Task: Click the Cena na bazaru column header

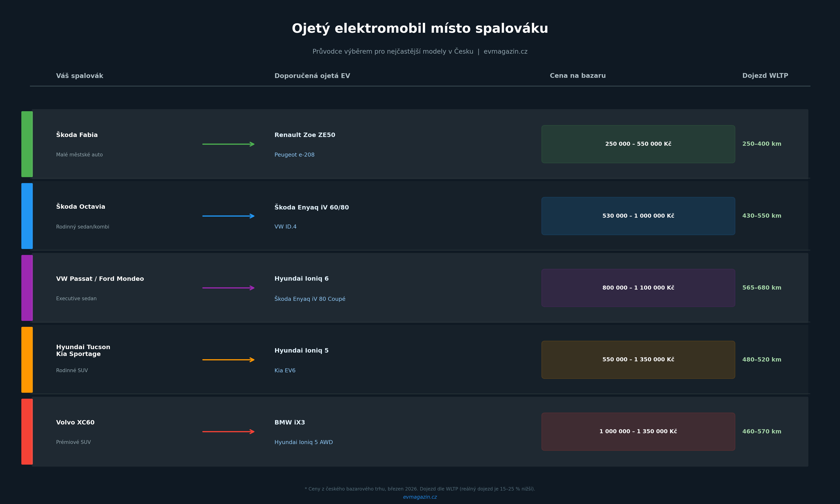Action: click(x=578, y=76)
